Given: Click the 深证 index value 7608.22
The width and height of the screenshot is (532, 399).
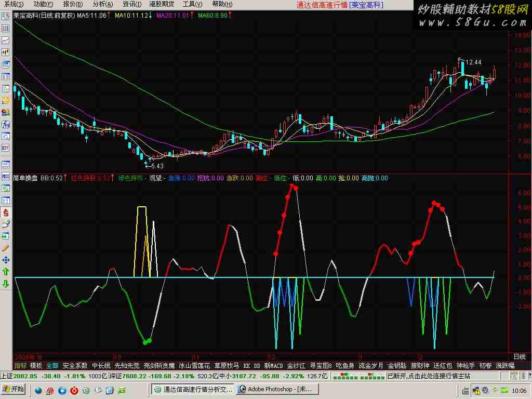Looking at the screenshot, I should pyautogui.click(x=135, y=376).
